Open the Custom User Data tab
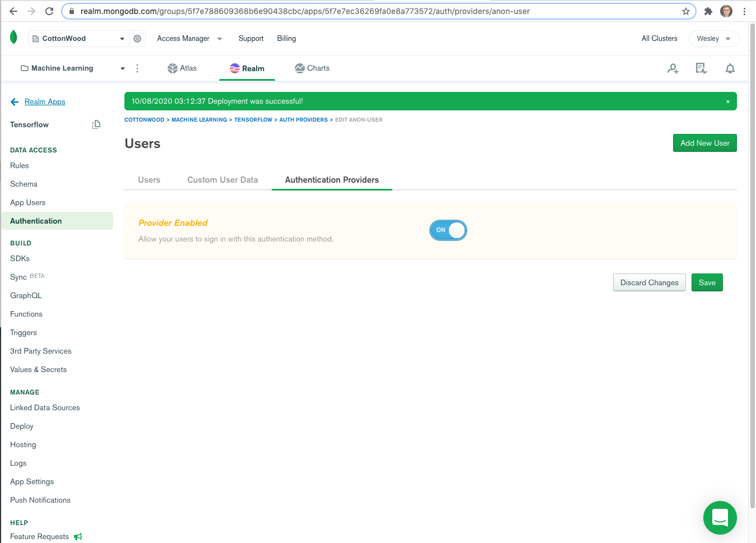756x543 pixels. 222,180
